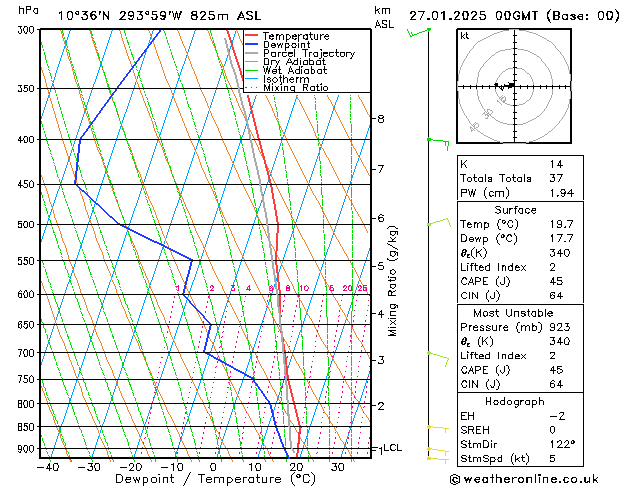Click the Dewpoint / Temperature (°C) axis title
This screenshot has width=629, height=486.
pos(215,479)
